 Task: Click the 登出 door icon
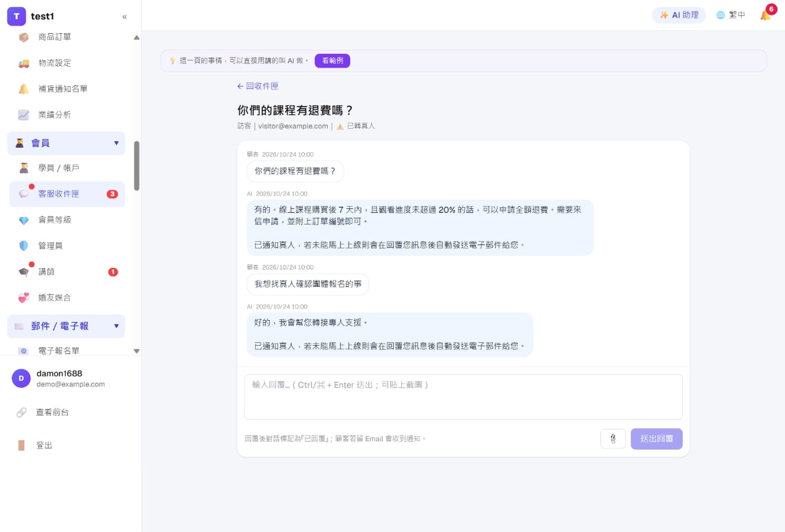coord(21,445)
